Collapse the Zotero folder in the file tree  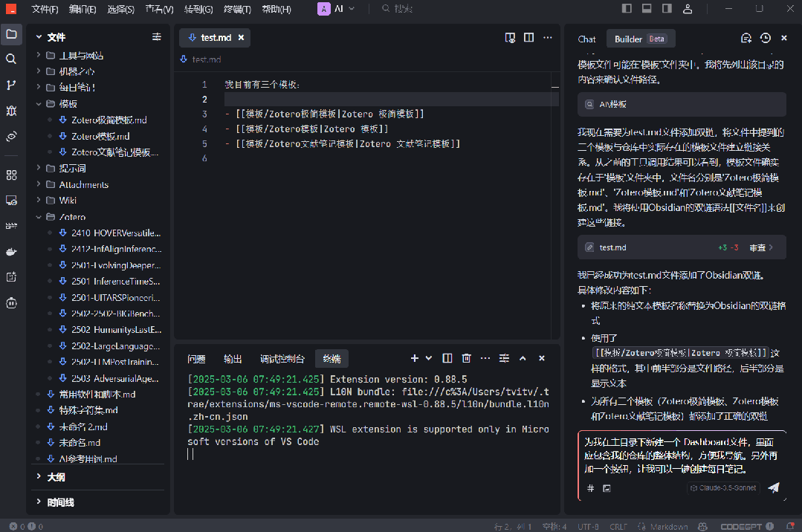coord(72,217)
